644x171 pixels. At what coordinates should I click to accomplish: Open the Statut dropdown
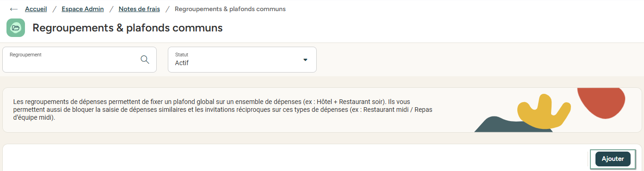click(242, 60)
